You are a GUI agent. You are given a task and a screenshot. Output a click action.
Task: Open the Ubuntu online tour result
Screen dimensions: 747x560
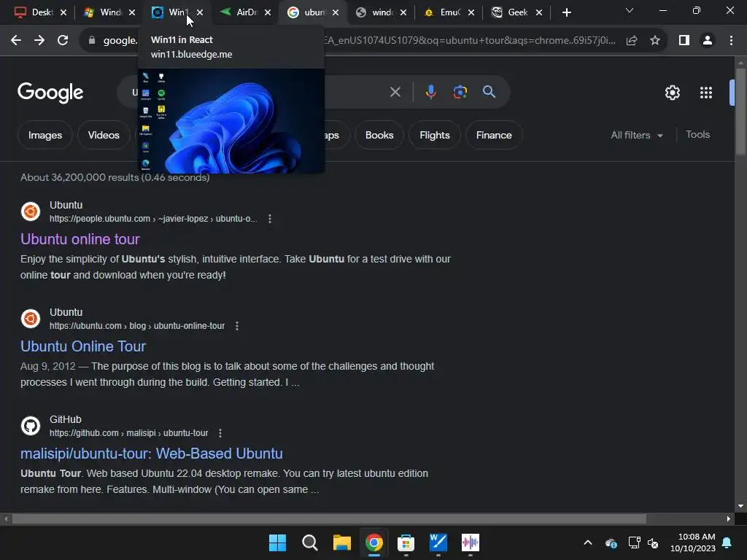tap(80, 239)
